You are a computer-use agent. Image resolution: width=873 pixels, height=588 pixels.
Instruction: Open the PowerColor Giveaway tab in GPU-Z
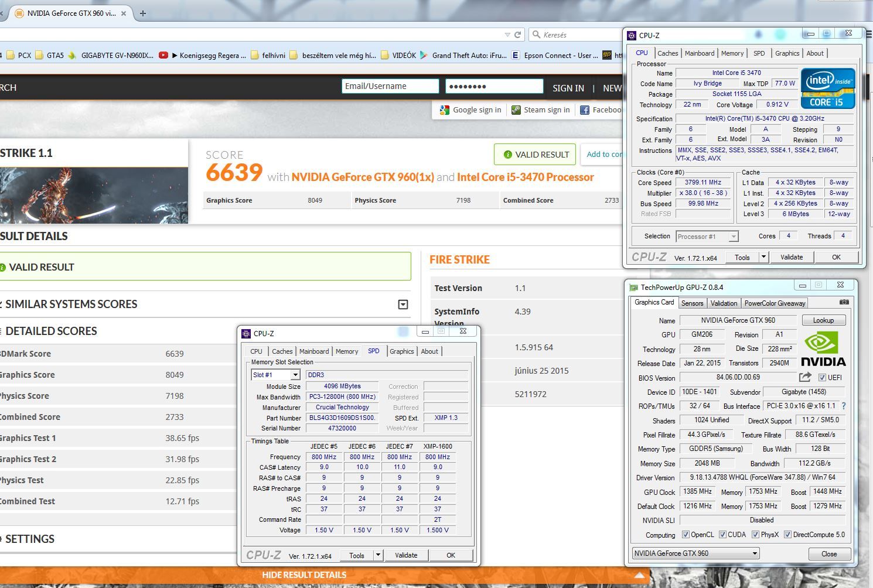[x=775, y=303]
